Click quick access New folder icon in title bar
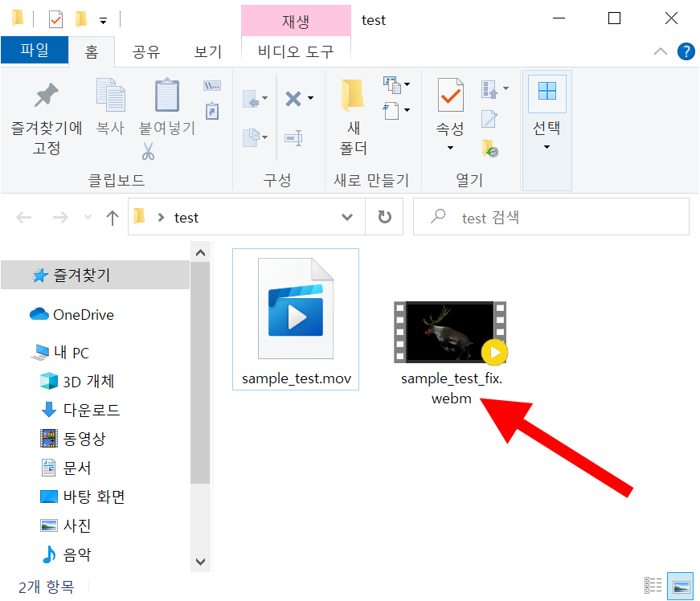The width and height of the screenshot is (700, 601). coord(81,19)
